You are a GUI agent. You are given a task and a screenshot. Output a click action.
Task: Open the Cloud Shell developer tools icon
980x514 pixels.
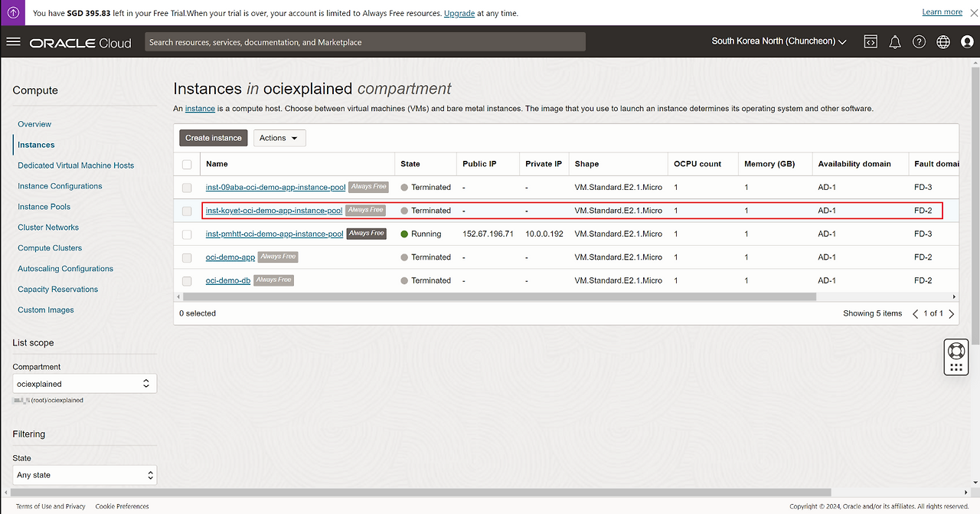871,42
